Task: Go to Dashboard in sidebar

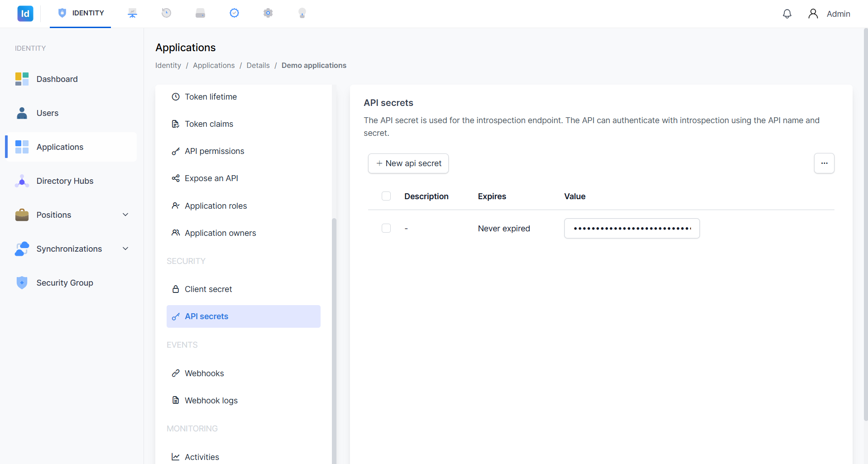Action: (71, 79)
